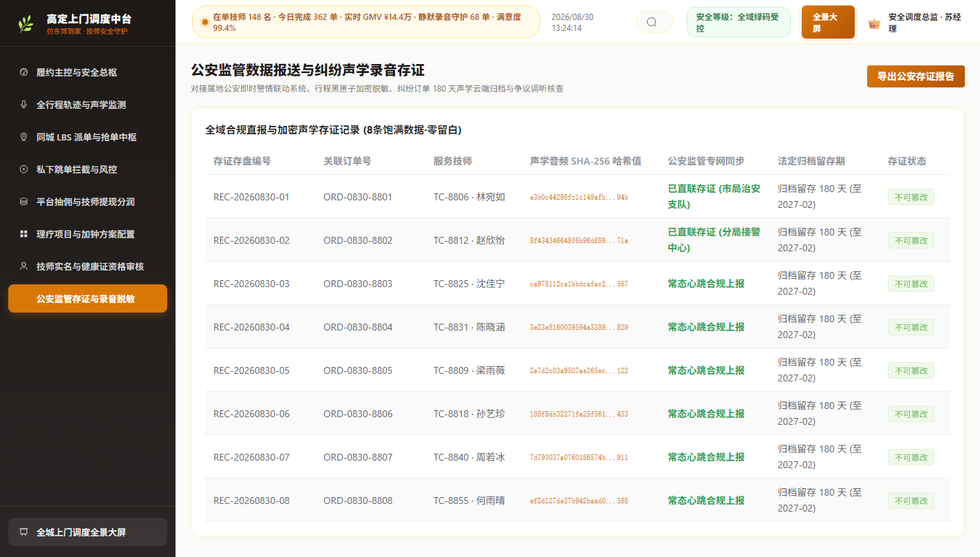
Task: Click order number ORD-0830-8801
Action: click(358, 197)
